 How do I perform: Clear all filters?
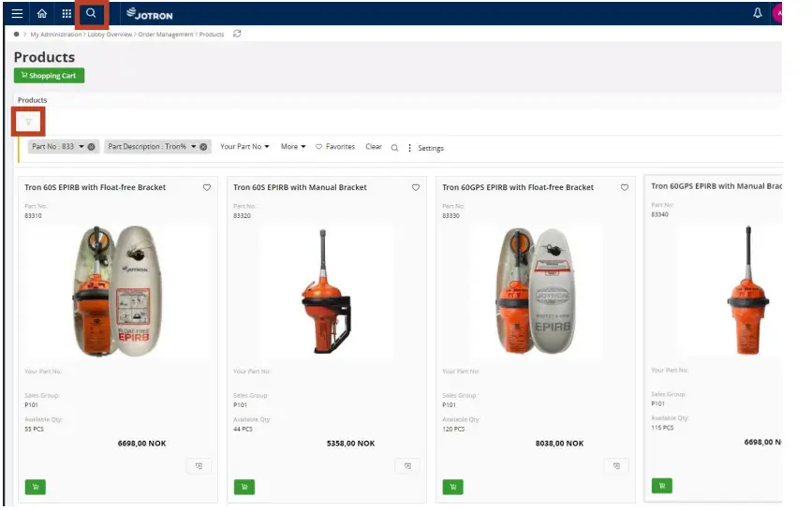click(374, 147)
